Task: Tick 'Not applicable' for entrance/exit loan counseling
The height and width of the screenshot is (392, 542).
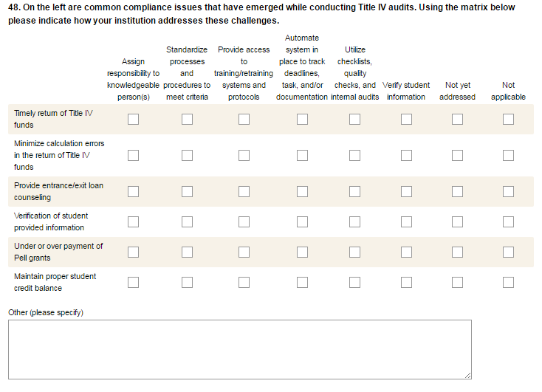Action: pos(508,192)
